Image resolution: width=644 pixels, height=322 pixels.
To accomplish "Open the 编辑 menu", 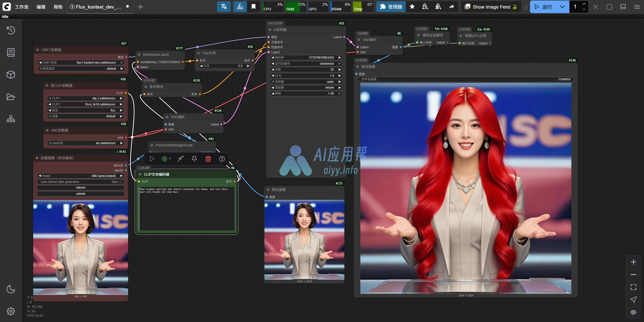I will pos(41,7).
